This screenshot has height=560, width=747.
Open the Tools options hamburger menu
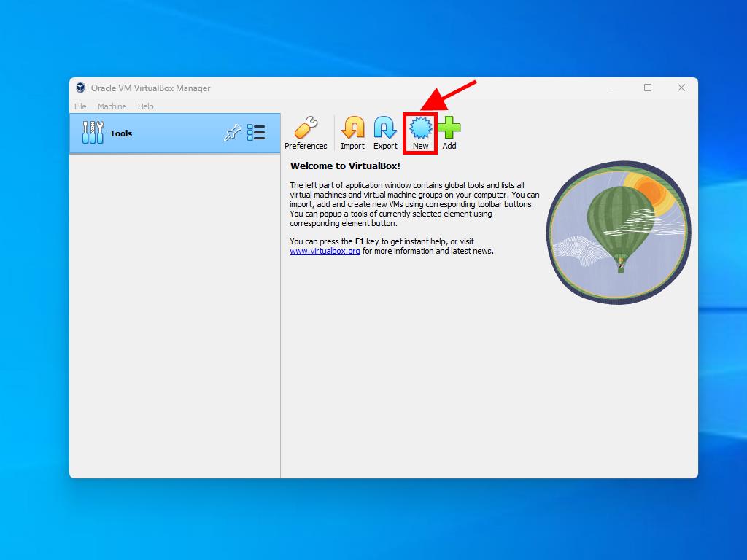pyautogui.click(x=256, y=133)
